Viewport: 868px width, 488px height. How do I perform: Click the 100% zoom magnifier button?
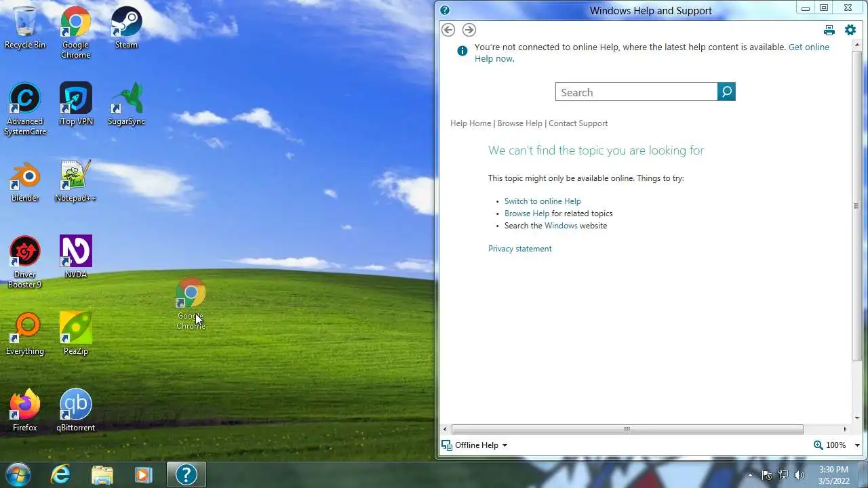click(830, 445)
